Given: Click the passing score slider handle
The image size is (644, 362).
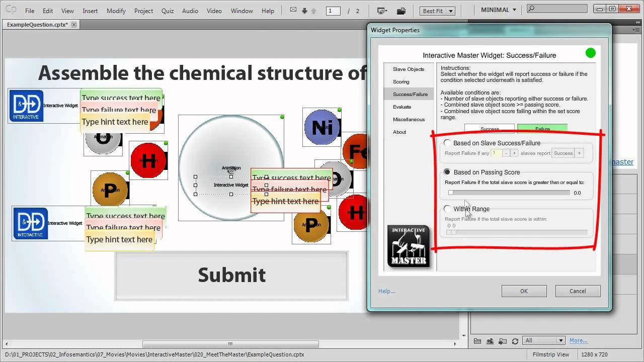Looking at the screenshot, I should click(x=451, y=193).
